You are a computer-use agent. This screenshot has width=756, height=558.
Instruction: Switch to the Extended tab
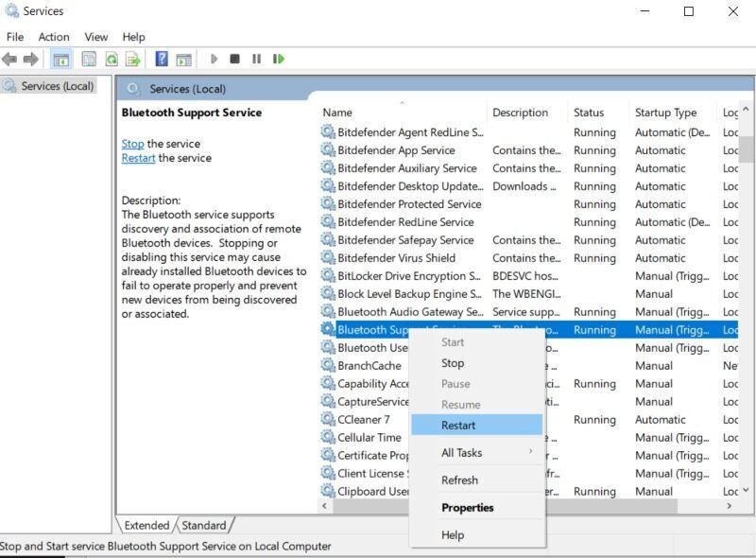tap(146, 525)
